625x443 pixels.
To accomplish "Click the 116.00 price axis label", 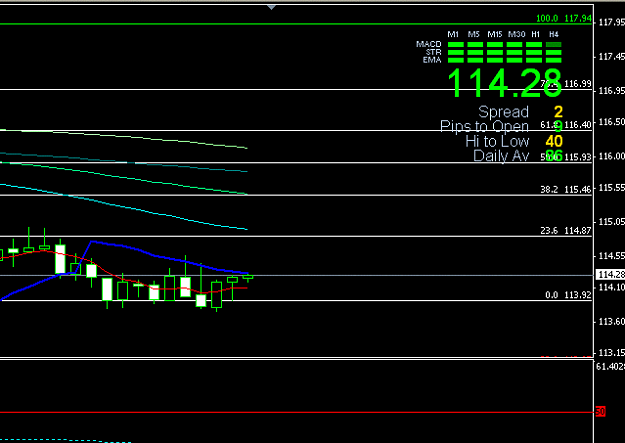I will [611, 156].
